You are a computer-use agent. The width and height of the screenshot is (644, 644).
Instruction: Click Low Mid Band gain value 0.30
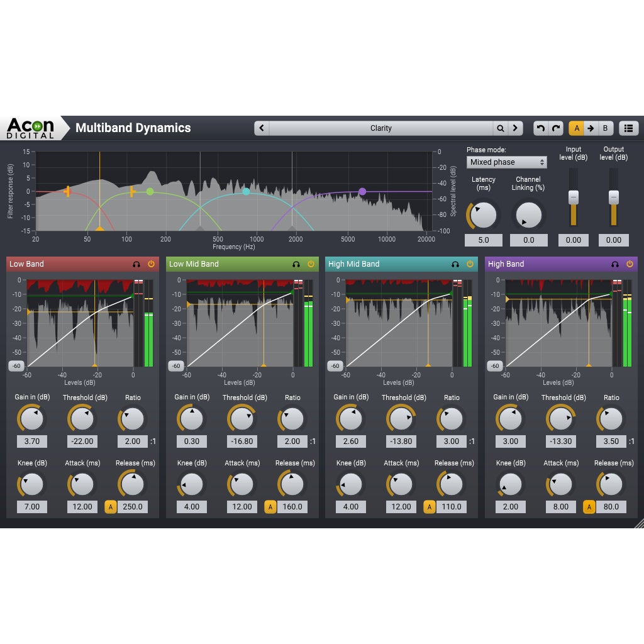192,441
